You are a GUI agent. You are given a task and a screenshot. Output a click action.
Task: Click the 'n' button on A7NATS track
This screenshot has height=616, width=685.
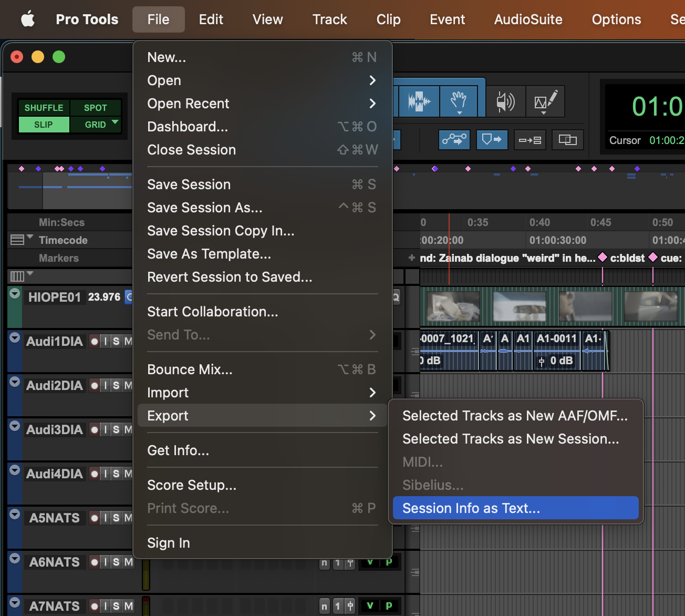point(325,606)
